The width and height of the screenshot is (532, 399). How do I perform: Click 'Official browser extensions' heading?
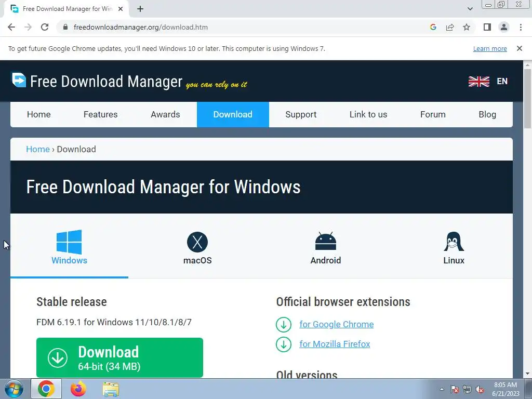(343, 302)
